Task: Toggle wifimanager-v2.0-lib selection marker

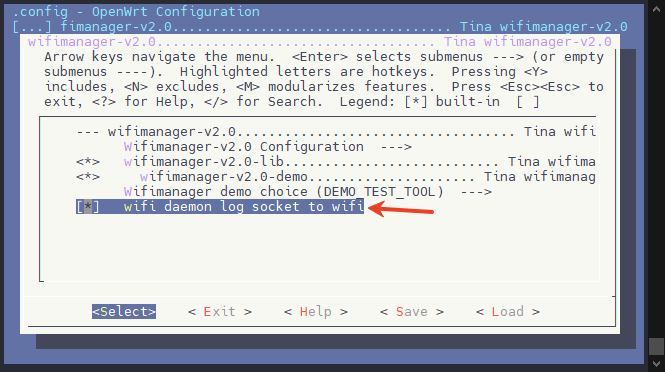Action: 88,162
